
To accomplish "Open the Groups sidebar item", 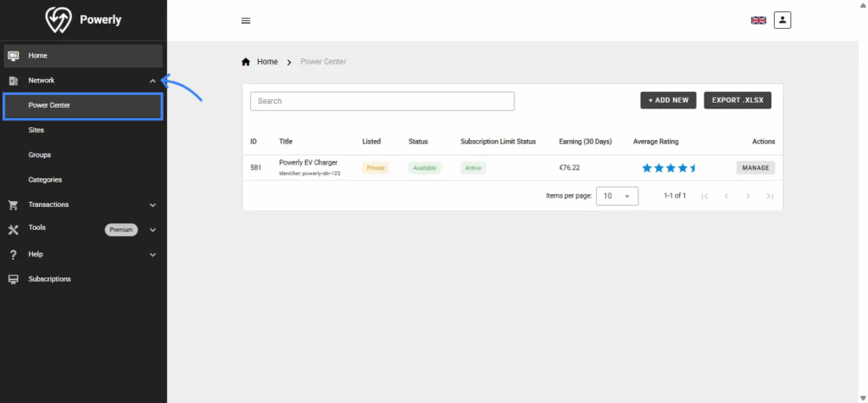I will click(40, 155).
